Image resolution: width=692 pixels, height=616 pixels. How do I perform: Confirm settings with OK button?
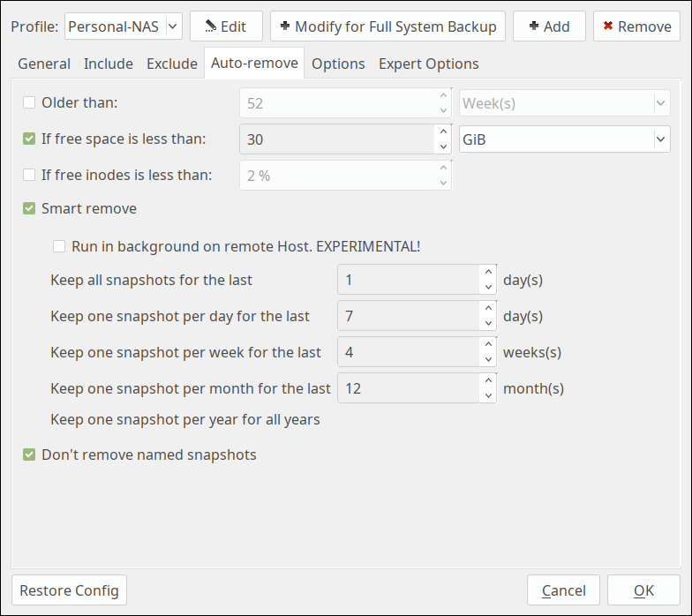coord(643,590)
